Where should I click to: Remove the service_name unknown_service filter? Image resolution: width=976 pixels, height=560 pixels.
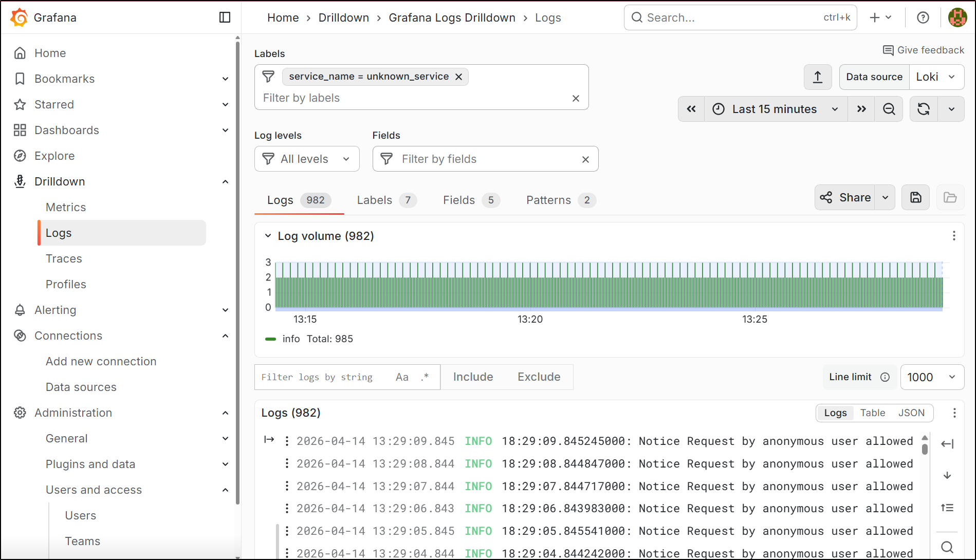(x=459, y=77)
